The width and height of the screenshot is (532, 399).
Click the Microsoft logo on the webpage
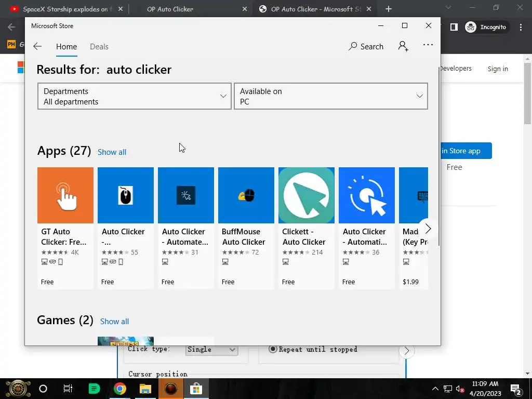click(21, 67)
